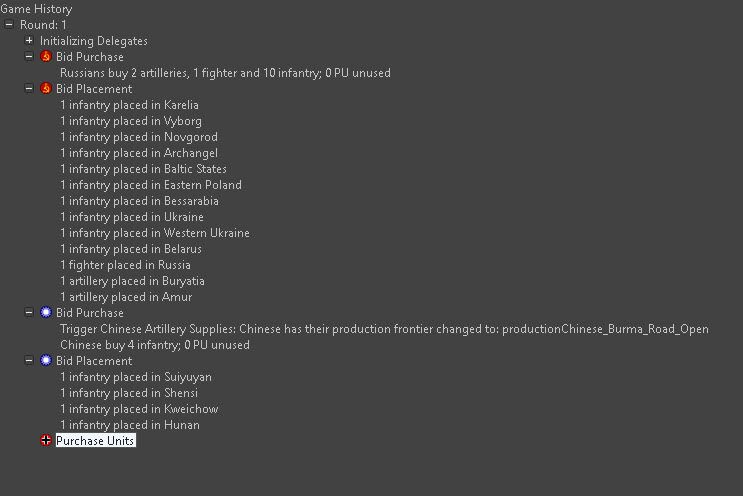Click Chinese sun icon beside second Bid Purchase
This screenshot has height=496, width=743.
click(x=46, y=313)
